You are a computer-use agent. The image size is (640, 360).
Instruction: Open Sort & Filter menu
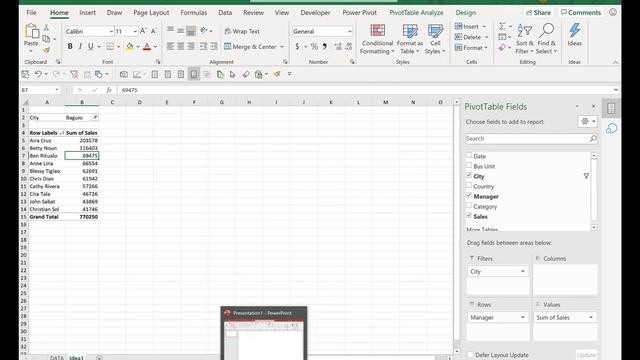524,39
